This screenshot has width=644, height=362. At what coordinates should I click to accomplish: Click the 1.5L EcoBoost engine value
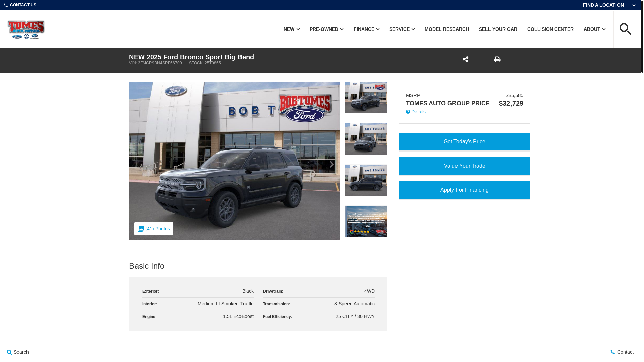pyautogui.click(x=238, y=316)
